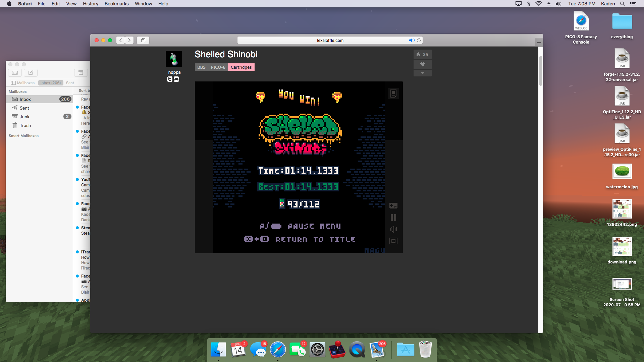644x362 pixels.
Task: Open Calendar from the Dock
Action: tap(238, 350)
